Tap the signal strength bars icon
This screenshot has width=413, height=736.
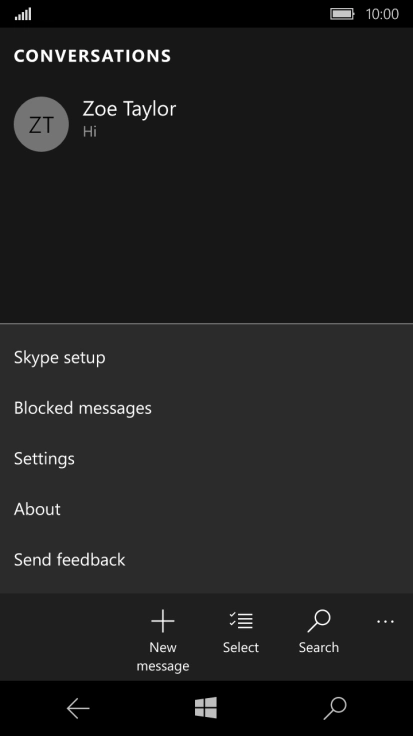pyautogui.click(x=23, y=15)
